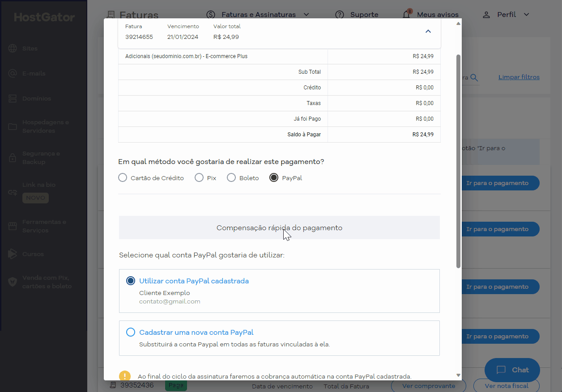Image resolution: width=562 pixels, height=392 pixels.
Task: Collapse invoice 39214655 details chevron
Action: coord(428,31)
